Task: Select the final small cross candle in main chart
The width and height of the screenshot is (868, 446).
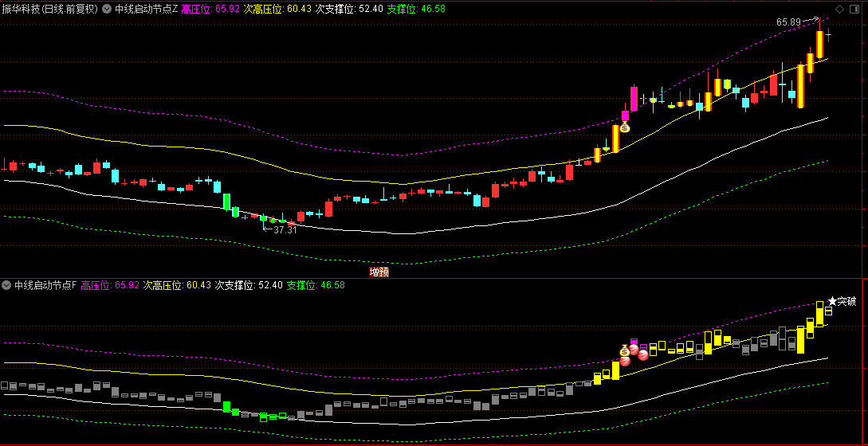Action: [829, 35]
